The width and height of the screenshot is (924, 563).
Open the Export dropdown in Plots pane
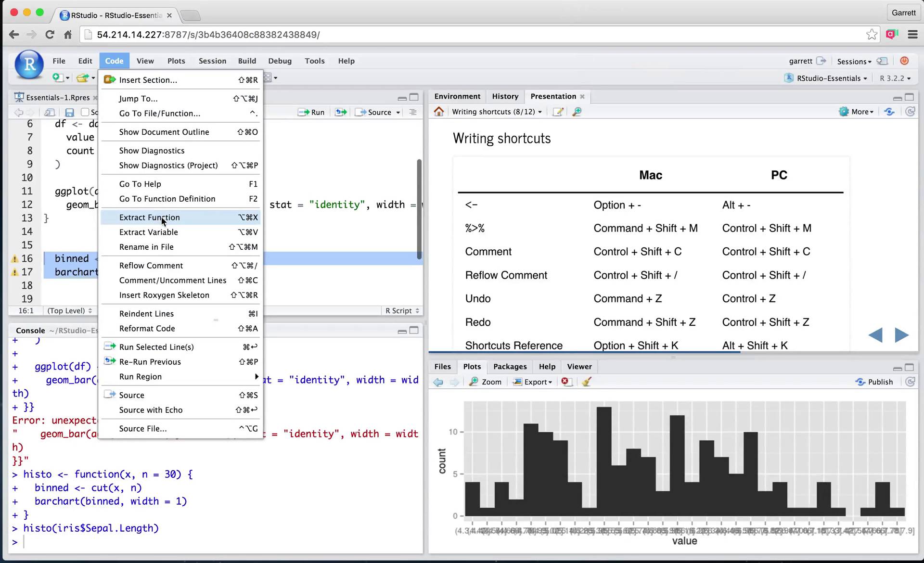pyautogui.click(x=533, y=382)
